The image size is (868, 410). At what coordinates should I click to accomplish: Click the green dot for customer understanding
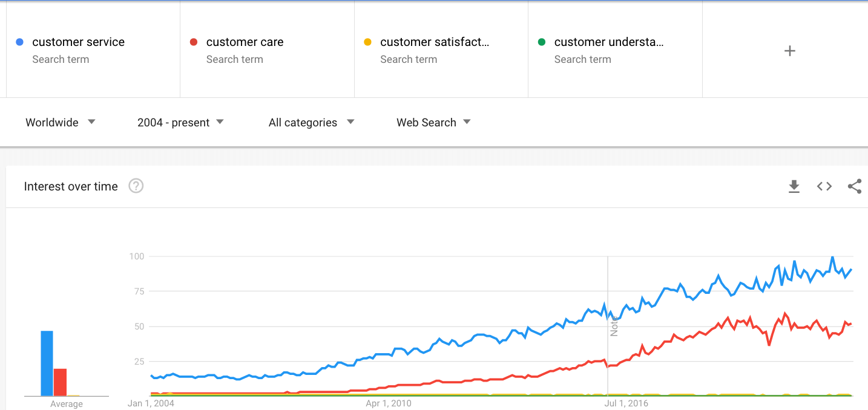pos(542,42)
